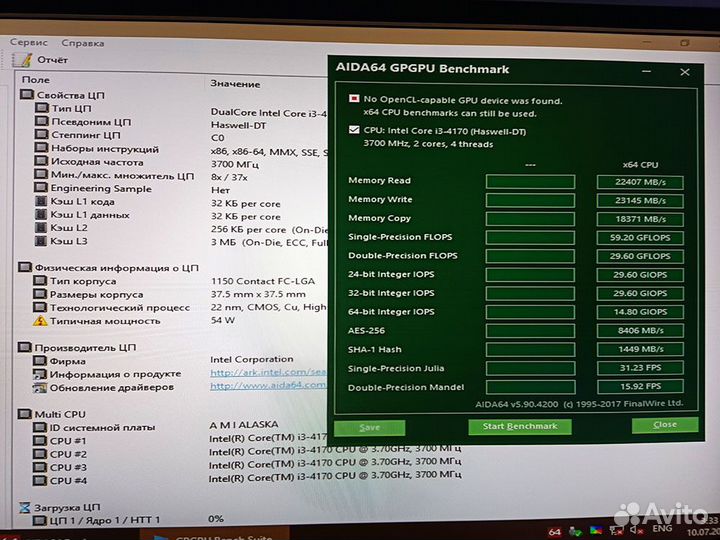The image size is (720, 540).
Task: Click the Memory Copy result 18371 MB/s
Action: [x=640, y=219]
